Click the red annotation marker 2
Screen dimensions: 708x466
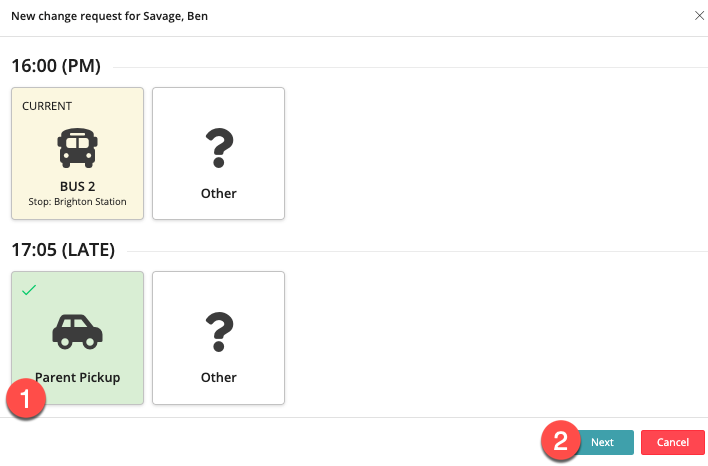[561, 441]
